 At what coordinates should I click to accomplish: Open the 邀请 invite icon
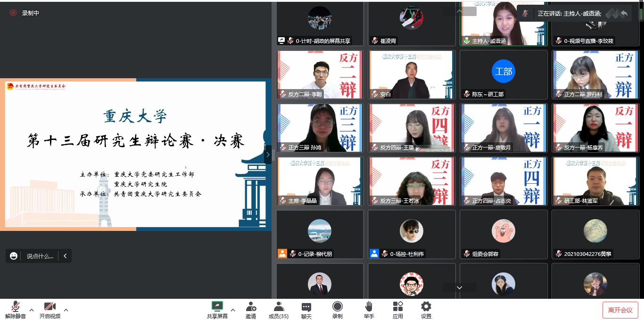(x=251, y=310)
